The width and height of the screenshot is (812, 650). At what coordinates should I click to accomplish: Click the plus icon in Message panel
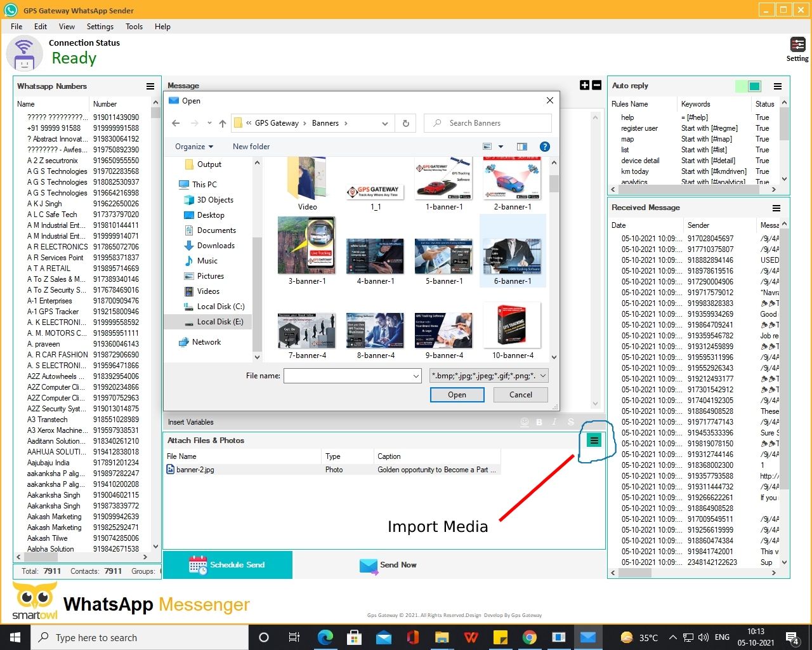point(585,85)
